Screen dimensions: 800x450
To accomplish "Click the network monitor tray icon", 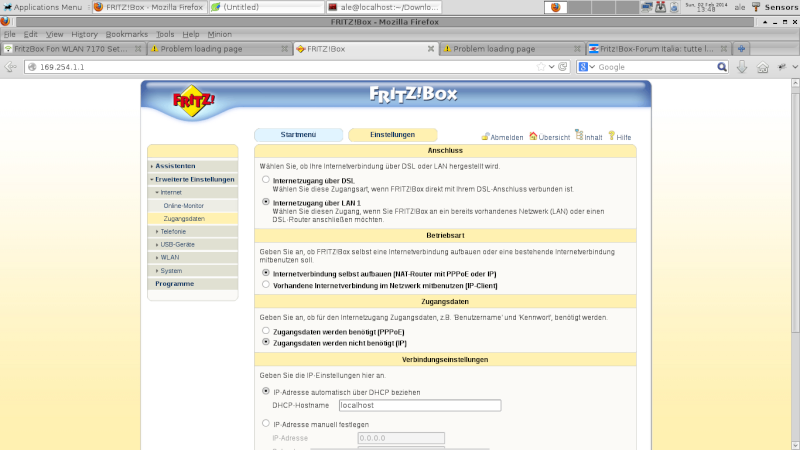I will [646, 7].
